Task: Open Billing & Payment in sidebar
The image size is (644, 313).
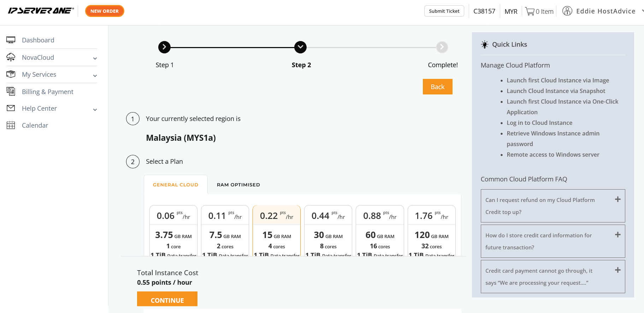Action: coord(48,92)
